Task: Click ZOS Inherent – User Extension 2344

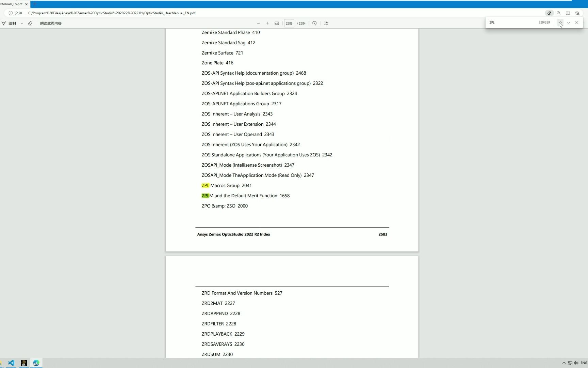Action: point(239,124)
